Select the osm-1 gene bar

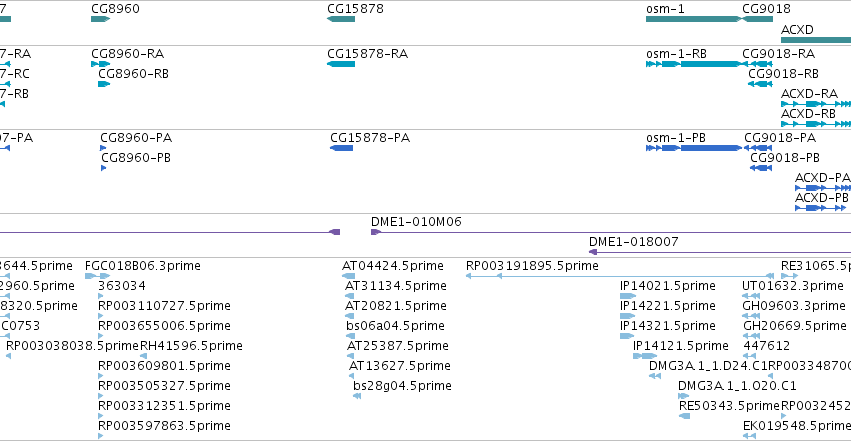694,19
